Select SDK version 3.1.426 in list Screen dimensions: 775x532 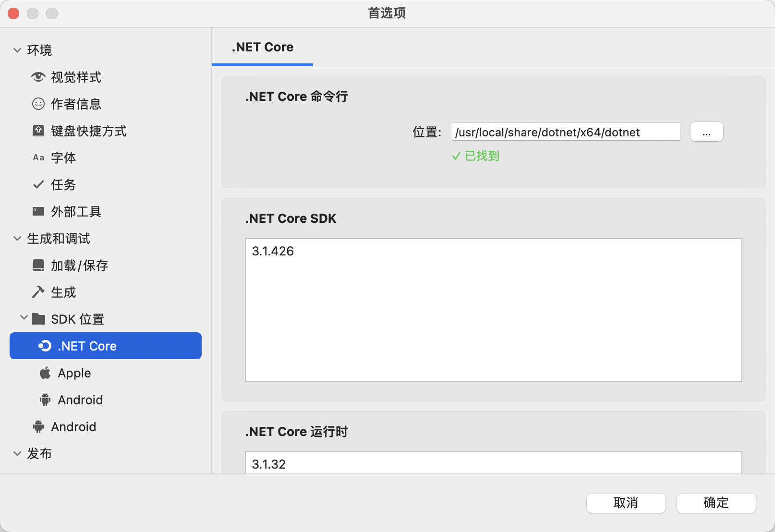pyautogui.click(x=273, y=251)
